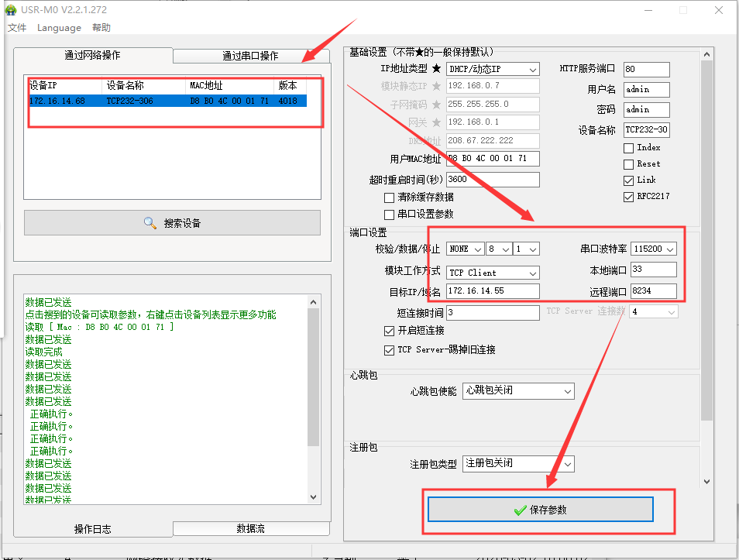Enable the Index checkbox
739x560 pixels.
pyautogui.click(x=628, y=147)
